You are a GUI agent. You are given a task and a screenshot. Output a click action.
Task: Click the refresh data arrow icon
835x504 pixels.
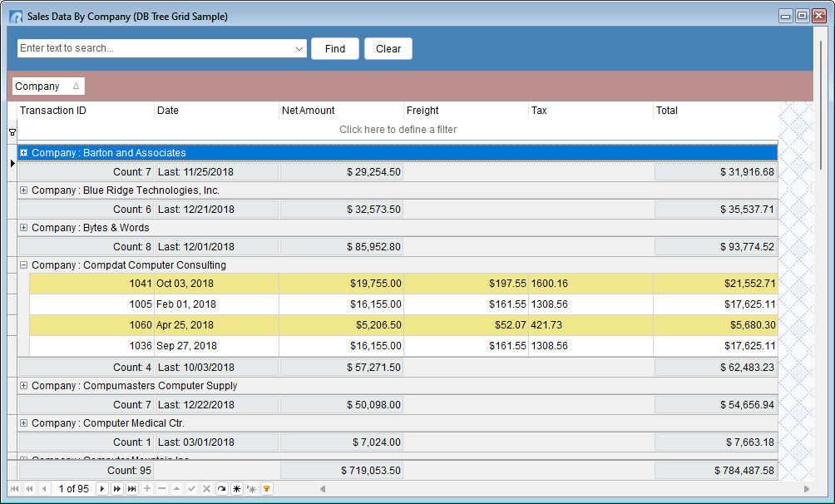221,488
